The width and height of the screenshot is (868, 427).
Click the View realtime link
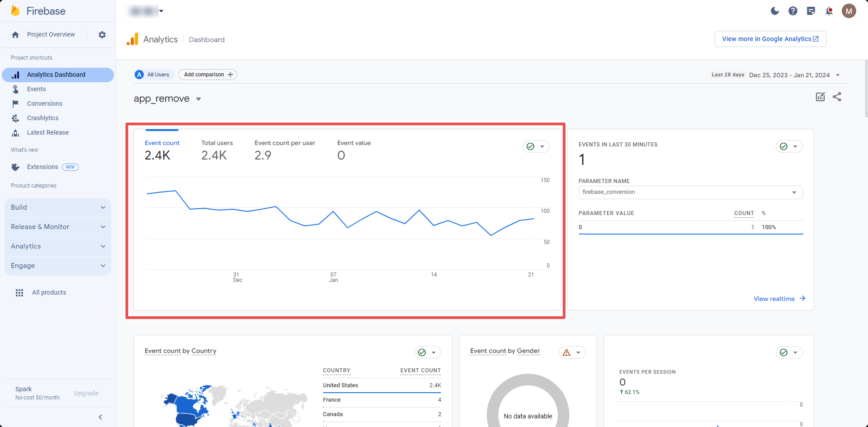779,299
